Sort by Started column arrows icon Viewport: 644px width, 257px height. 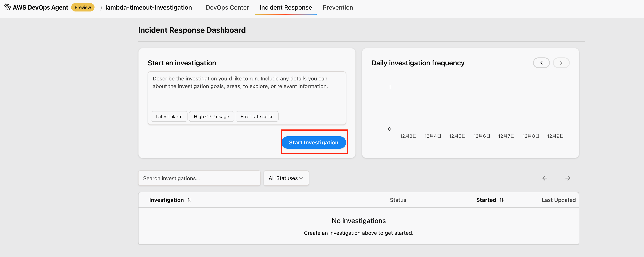click(501, 200)
